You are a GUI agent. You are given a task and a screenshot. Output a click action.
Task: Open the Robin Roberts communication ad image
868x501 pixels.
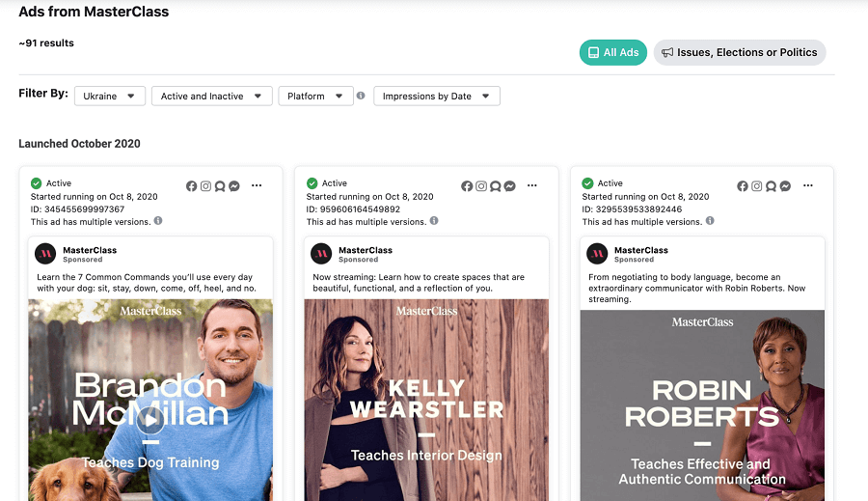702,405
